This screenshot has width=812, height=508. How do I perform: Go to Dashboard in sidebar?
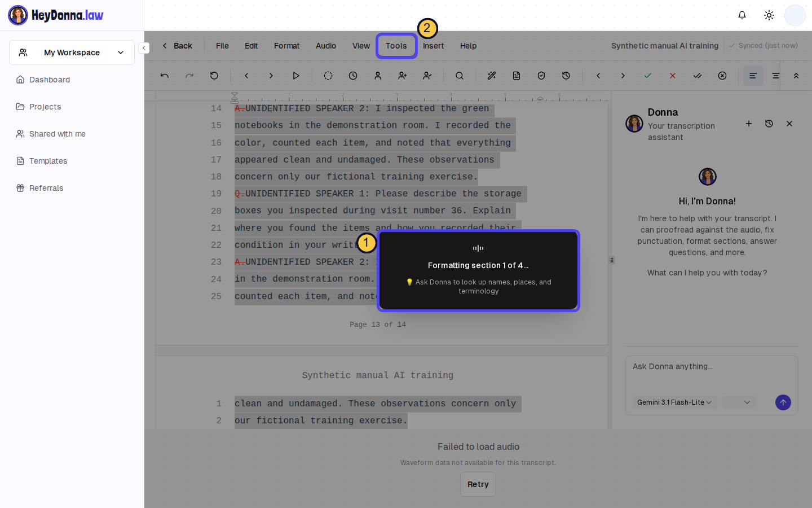(72, 80)
